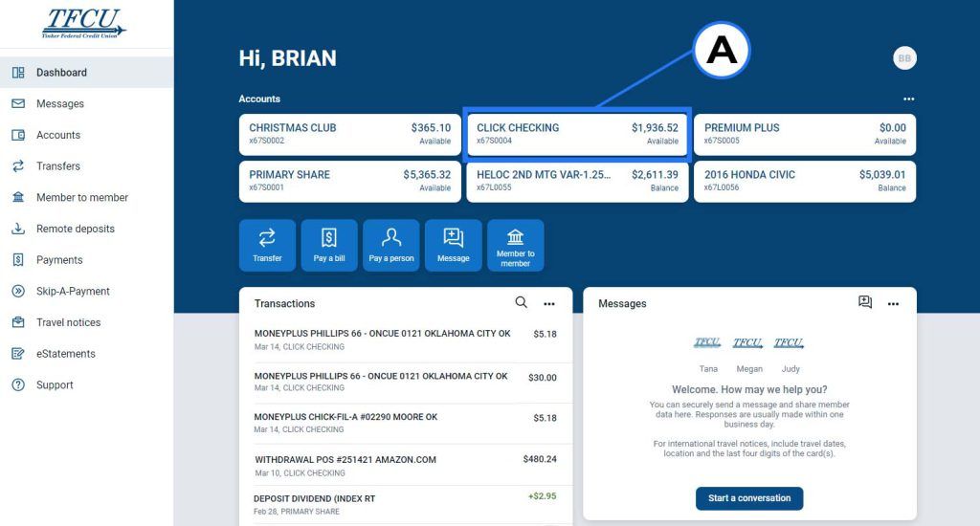The height and width of the screenshot is (526, 980).
Task: Open Travel notices in the sidebar
Action: (68, 322)
